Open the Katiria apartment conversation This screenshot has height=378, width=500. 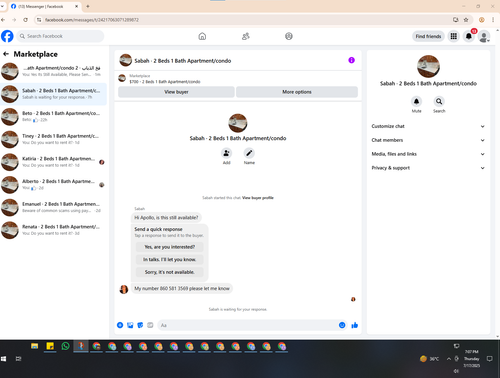[x=53, y=162]
